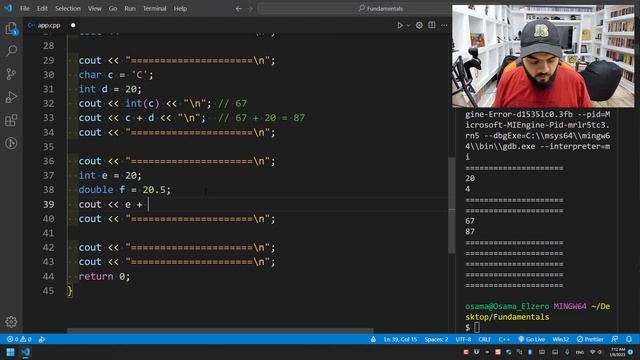The height and width of the screenshot is (360, 640).
Task: Open the run button dropdown arrow
Action: click(408, 25)
